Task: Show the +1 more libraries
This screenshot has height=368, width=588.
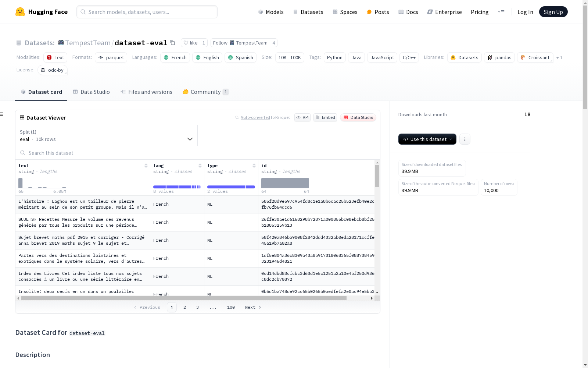Action: click(559, 57)
